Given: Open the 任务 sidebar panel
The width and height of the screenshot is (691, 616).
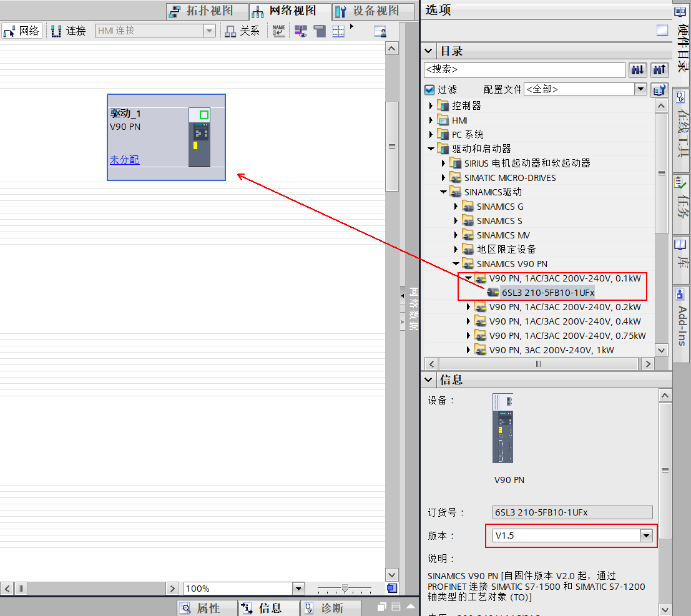Looking at the screenshot, I should coord(682,200).
